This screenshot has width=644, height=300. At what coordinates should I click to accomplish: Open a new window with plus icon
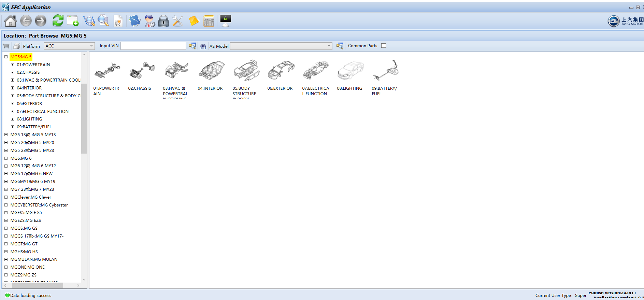point(73,21)
